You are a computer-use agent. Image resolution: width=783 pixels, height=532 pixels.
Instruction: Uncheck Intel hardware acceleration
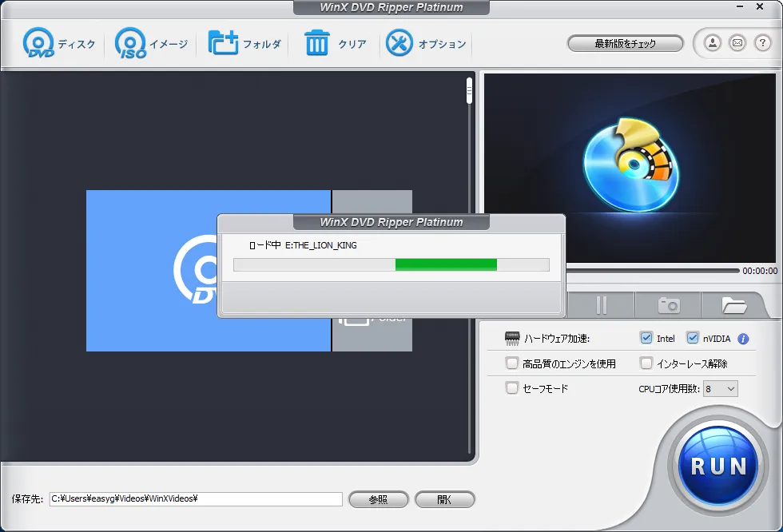point(646,338)
